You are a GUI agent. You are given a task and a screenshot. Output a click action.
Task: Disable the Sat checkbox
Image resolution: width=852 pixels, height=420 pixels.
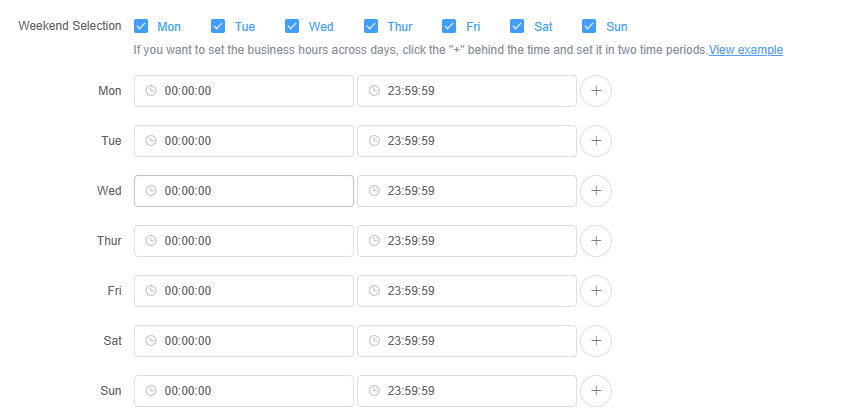[x=517, y=26]
